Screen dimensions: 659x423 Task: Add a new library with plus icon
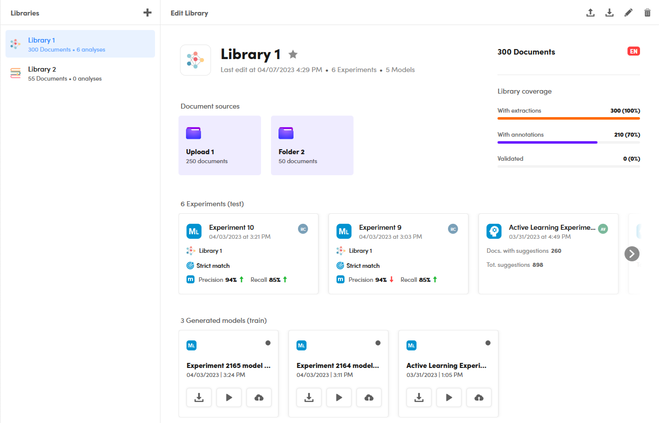(147, 13)
